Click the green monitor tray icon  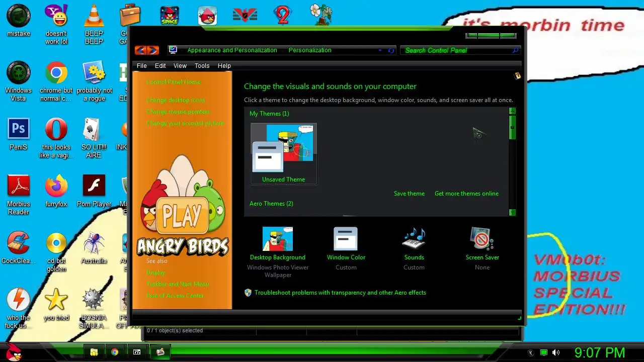pyautogui.click(x=544, y=352)
